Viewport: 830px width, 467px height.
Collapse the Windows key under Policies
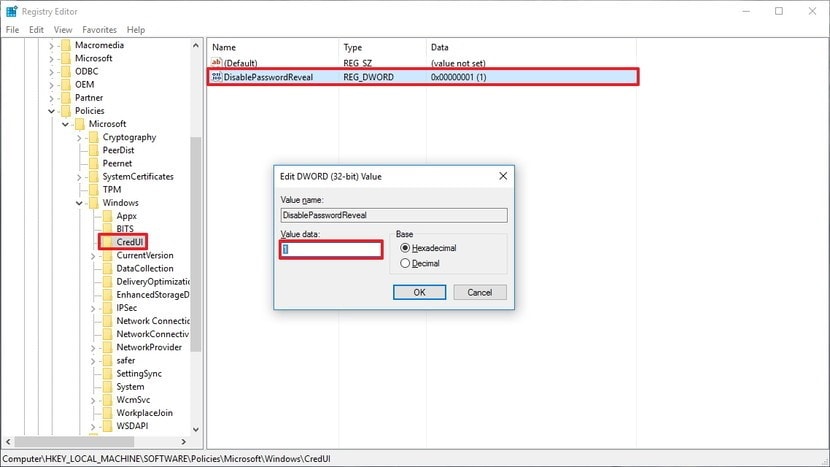(79, 203)
